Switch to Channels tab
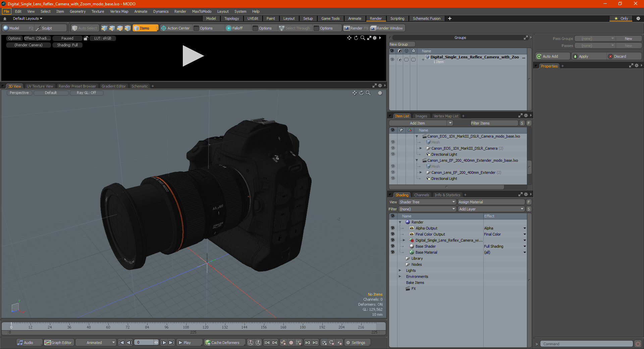This screenshot has height=349, width=644. (x=422, y=195)
